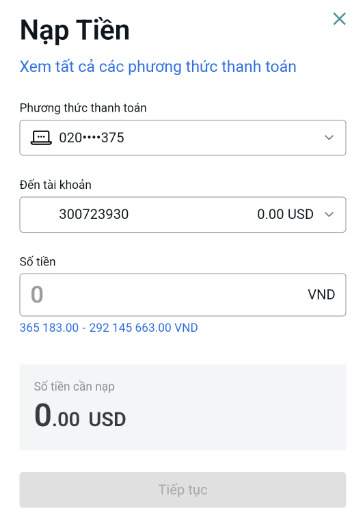Click the payment method laptop icon
This screenshot has height=530, width=361.
click(41, 138)
